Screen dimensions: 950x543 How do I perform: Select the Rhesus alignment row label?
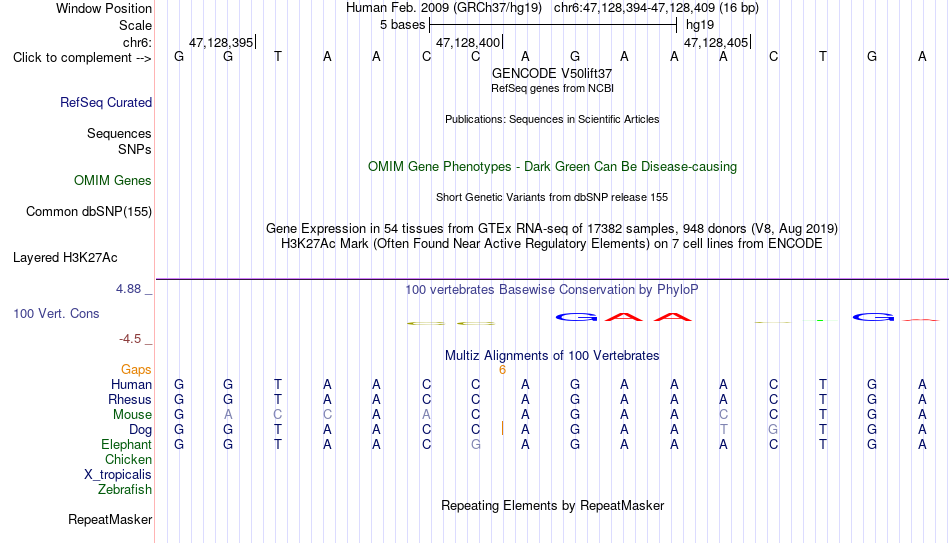(x=130, y=400)
